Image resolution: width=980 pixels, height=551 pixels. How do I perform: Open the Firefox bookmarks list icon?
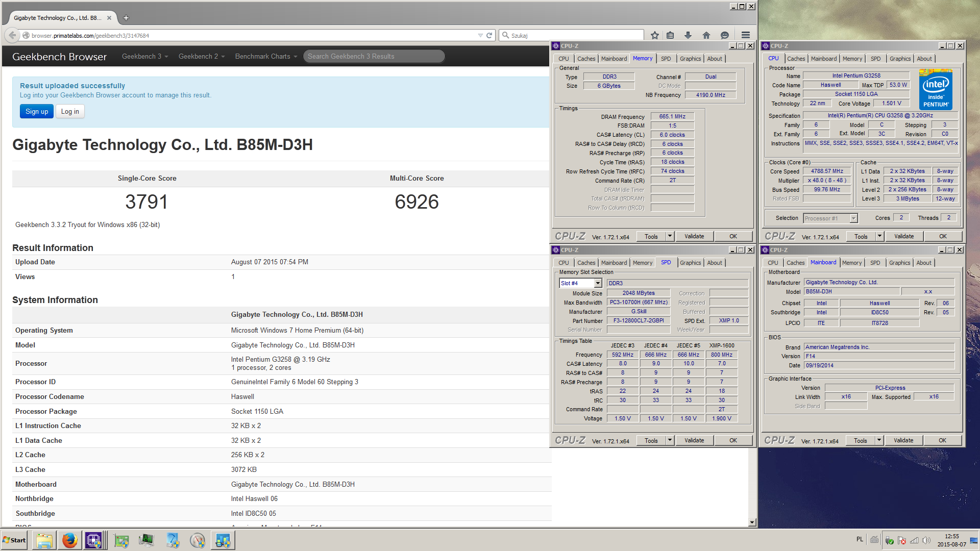tap(670, 35)
